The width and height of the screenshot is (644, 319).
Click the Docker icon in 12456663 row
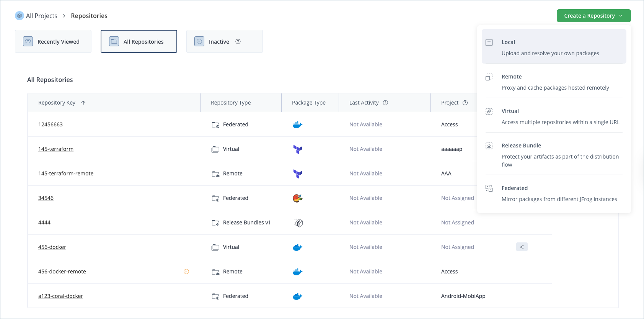click(298, 125)
